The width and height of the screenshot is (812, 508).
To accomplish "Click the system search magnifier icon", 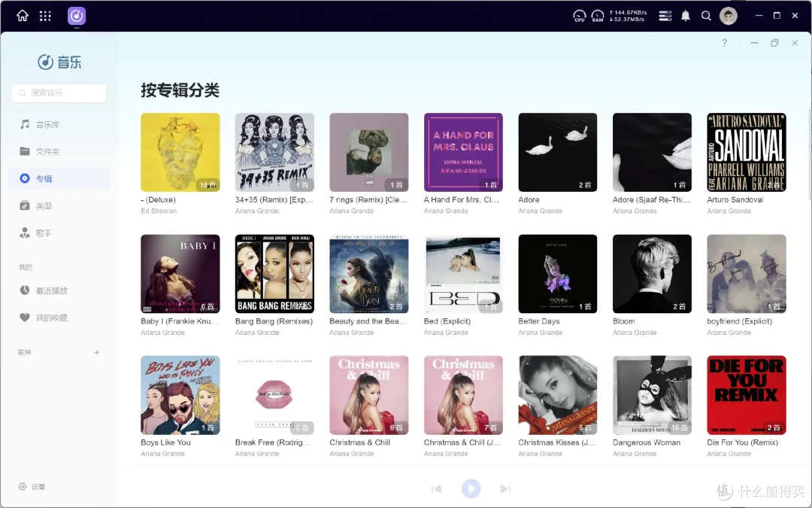I will click(x=706, y=16).
